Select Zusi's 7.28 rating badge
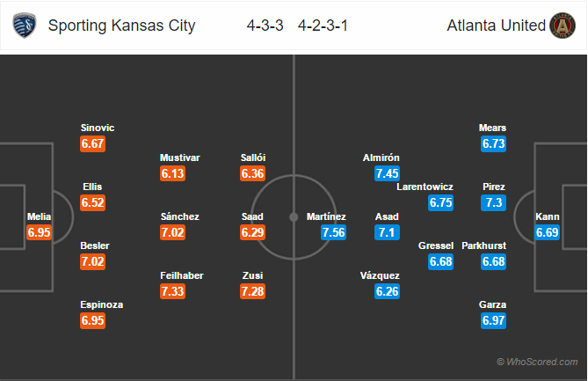The image size is (588, 381). pyautogui.click(x=253, y=291)
